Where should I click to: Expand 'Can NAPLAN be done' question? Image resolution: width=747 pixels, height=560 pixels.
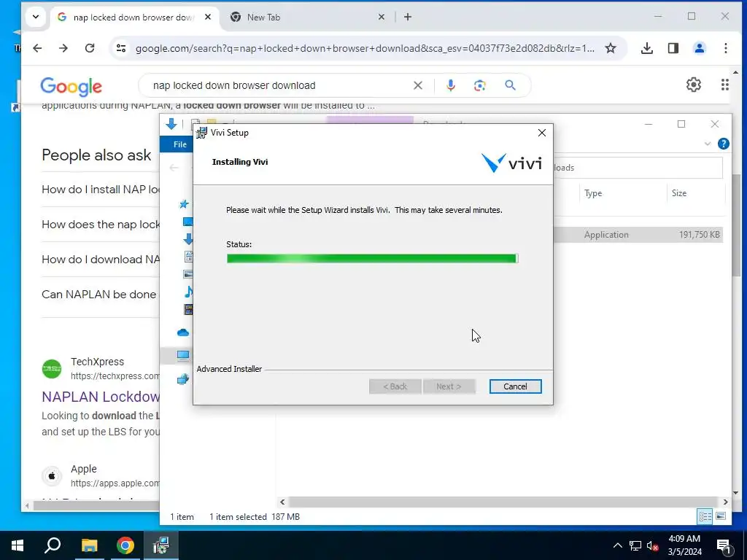pyautogui.click(x=101, y=295)
